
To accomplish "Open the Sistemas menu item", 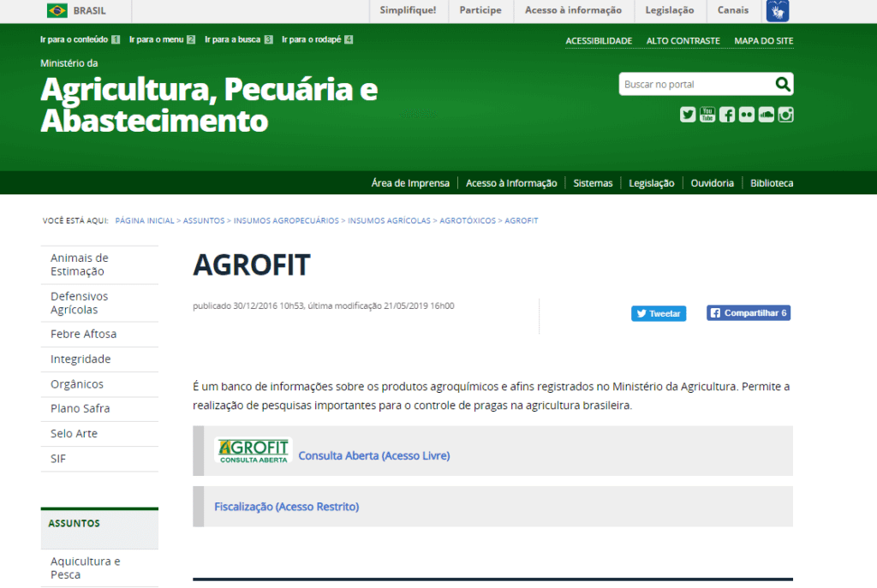I will click(593, 182).
